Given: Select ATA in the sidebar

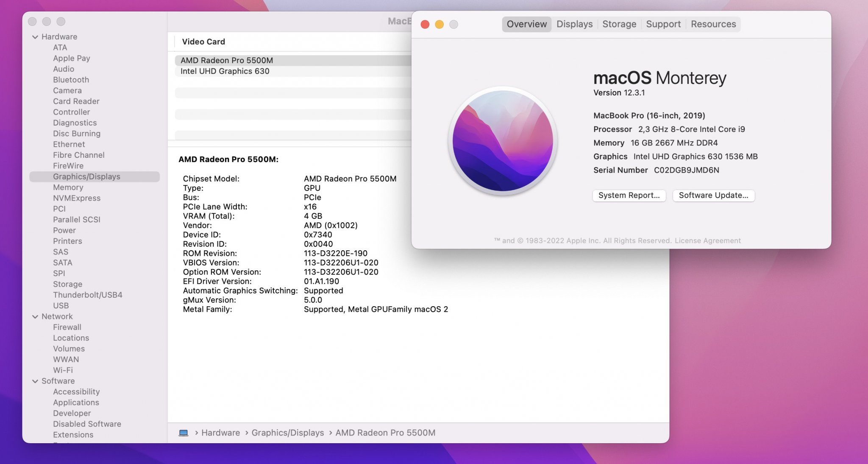Looking at the screenshot, I should (60, 48).
